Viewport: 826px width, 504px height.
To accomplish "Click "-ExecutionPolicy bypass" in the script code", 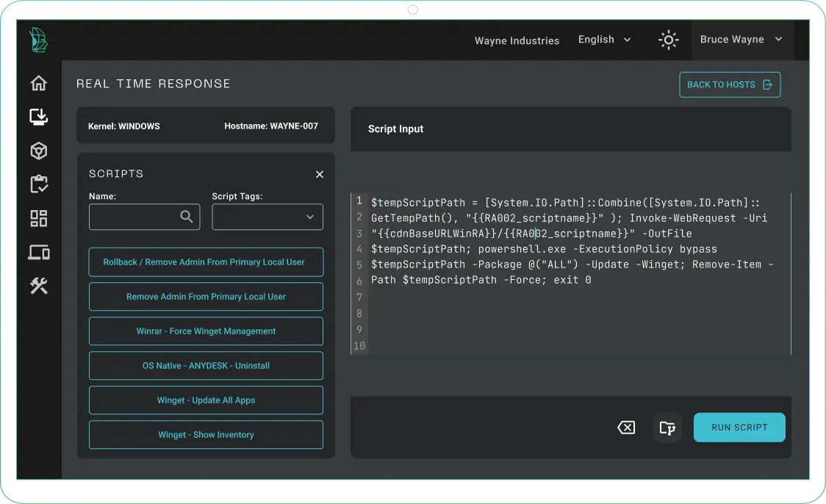I will tap(645, 249).
